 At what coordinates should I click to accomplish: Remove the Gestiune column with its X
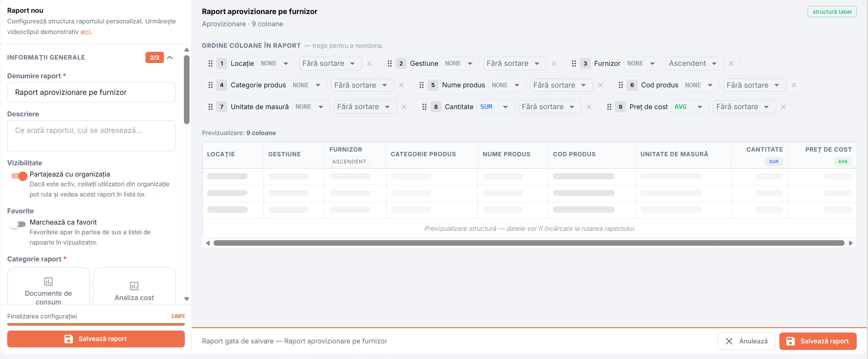coord(554,63)
